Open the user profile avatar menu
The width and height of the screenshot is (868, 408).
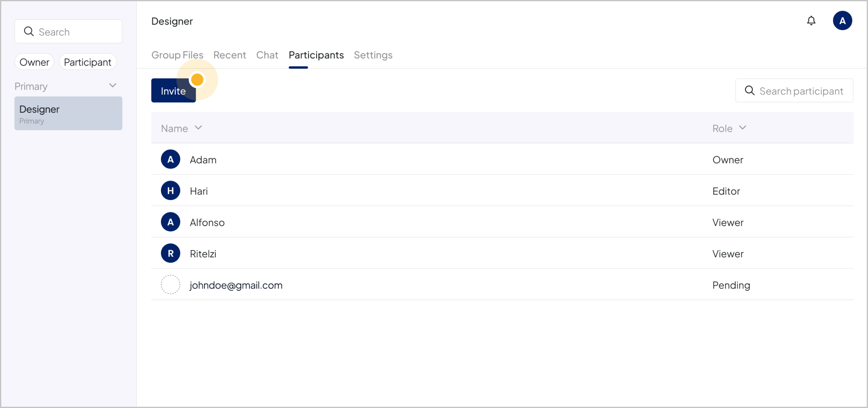coord(842,21)
